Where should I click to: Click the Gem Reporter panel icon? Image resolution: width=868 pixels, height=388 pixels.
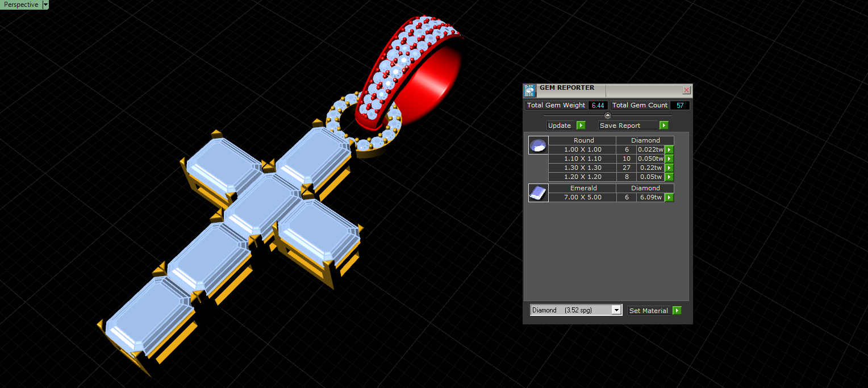point(529,91)
